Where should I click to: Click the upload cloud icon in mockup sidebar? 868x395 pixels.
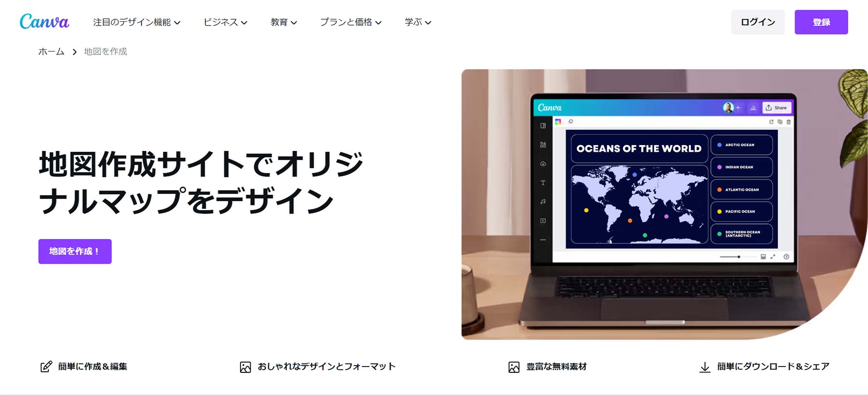pyautogui.click(x=543, y=164)
